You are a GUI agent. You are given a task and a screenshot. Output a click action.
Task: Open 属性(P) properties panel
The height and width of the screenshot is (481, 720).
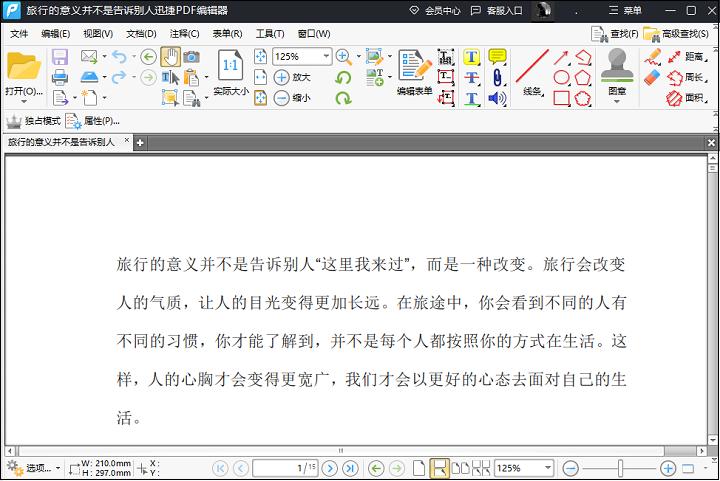coord(92,121)
